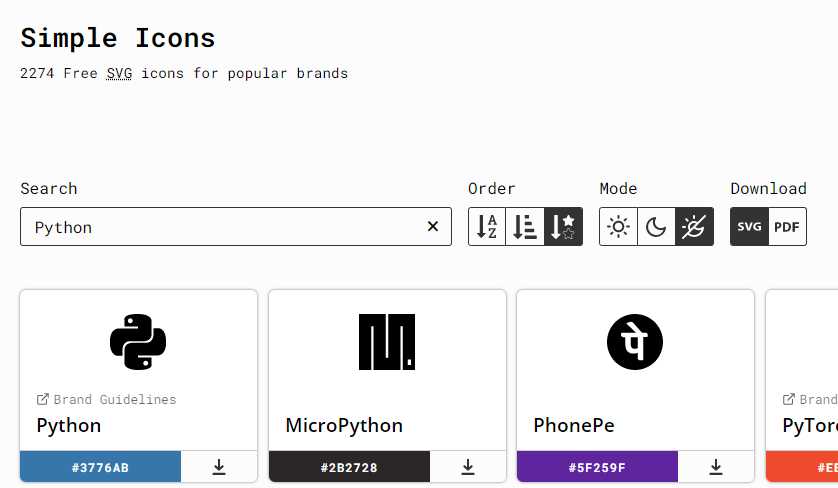The height and width of the screenshot is (488, 838).
Task: Click the SVG abbreviation in subtitle
Action: click(x=119, y=73)
